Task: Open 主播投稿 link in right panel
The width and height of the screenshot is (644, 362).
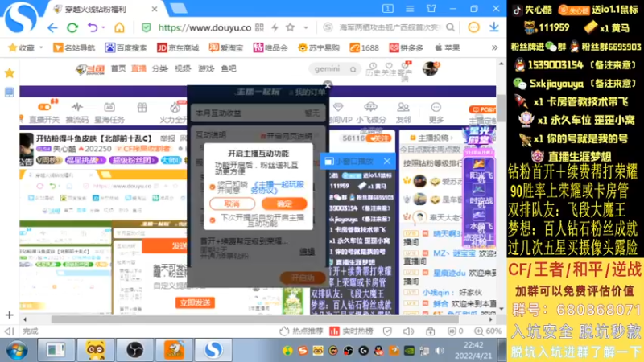Action: click(432, 138)
